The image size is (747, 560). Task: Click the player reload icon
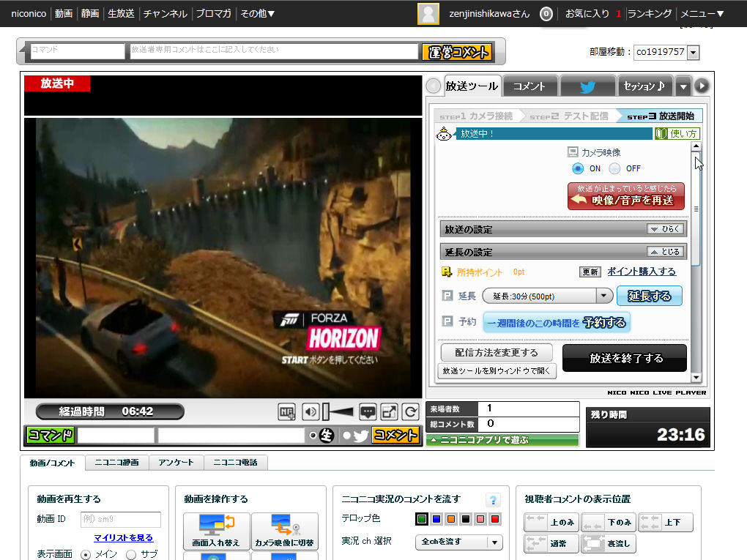click(x=410, y=412)
